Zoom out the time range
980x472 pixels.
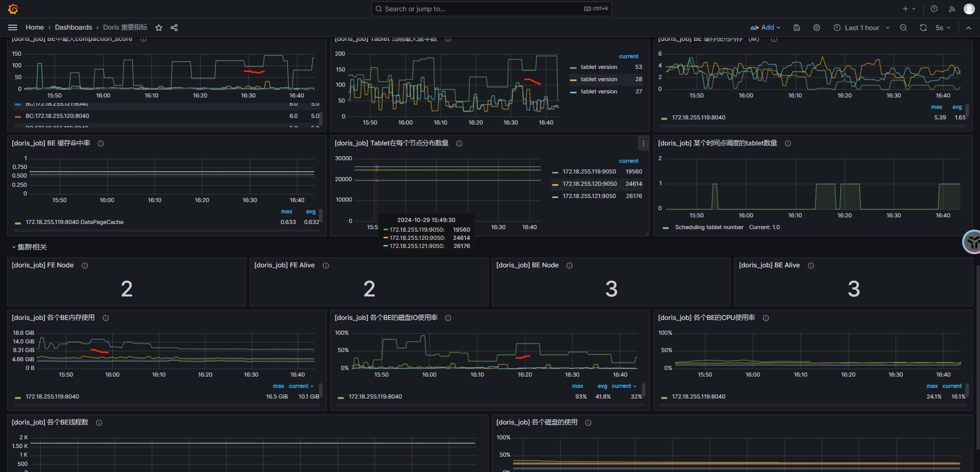point(903,28)
